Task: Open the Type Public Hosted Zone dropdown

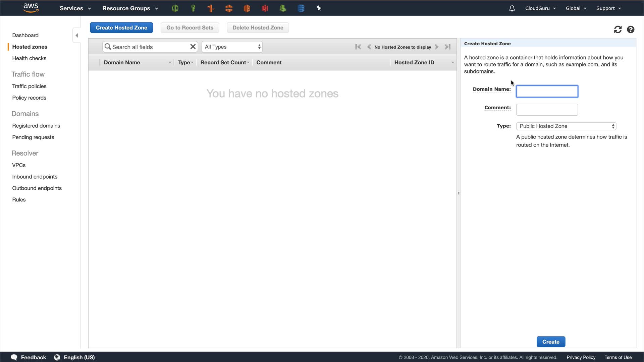Action: point(566,126)
